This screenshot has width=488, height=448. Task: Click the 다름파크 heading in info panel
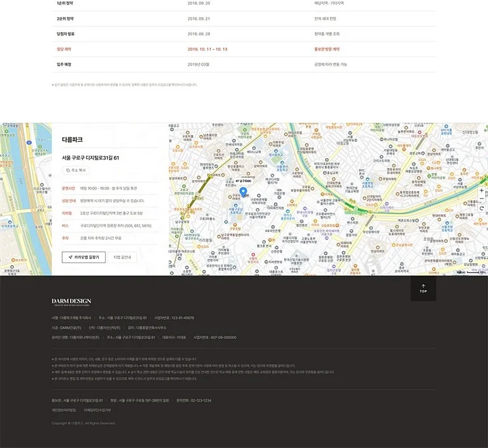(x=72, y=140)
